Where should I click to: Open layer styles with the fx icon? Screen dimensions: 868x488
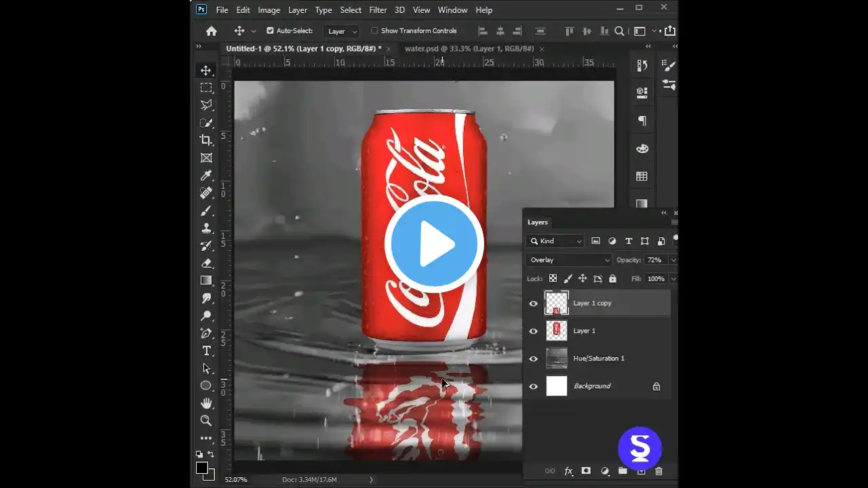[x=568, y=470]
